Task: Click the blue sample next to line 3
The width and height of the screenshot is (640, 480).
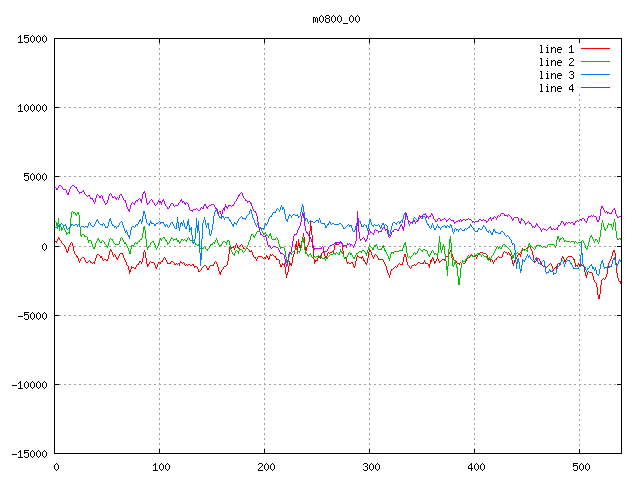Action: [x=596, y=75]
